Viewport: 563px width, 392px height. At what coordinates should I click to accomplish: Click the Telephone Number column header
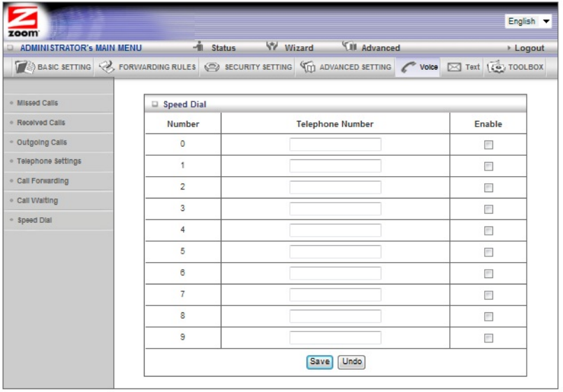pyautogui.click(x=335, y=124)
